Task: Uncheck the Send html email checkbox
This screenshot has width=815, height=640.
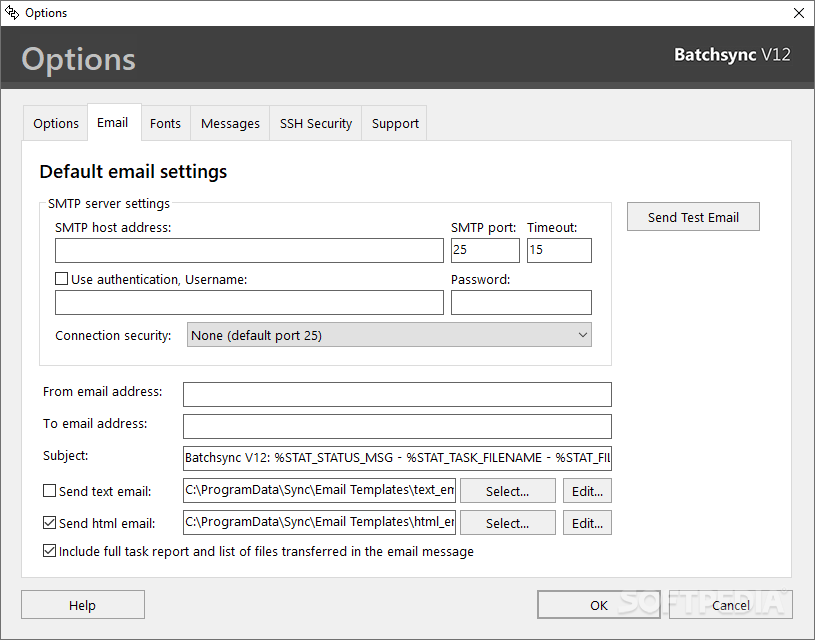Action: click(49, 523)
